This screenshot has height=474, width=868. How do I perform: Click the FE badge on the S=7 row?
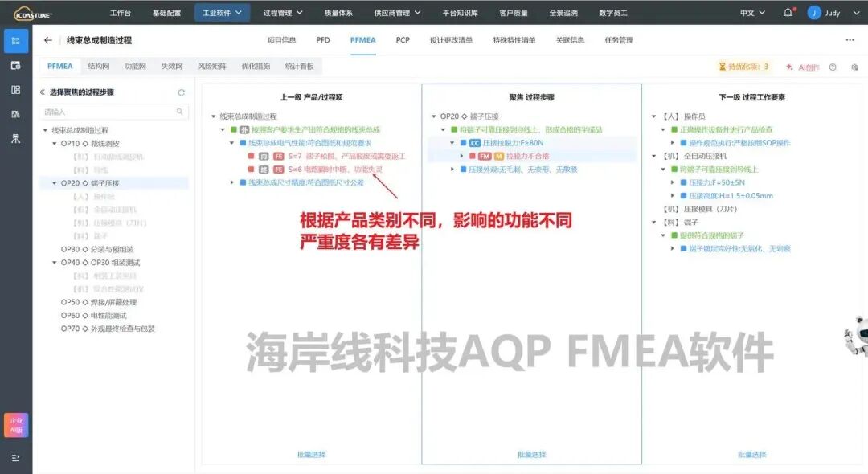click(278, 156)
